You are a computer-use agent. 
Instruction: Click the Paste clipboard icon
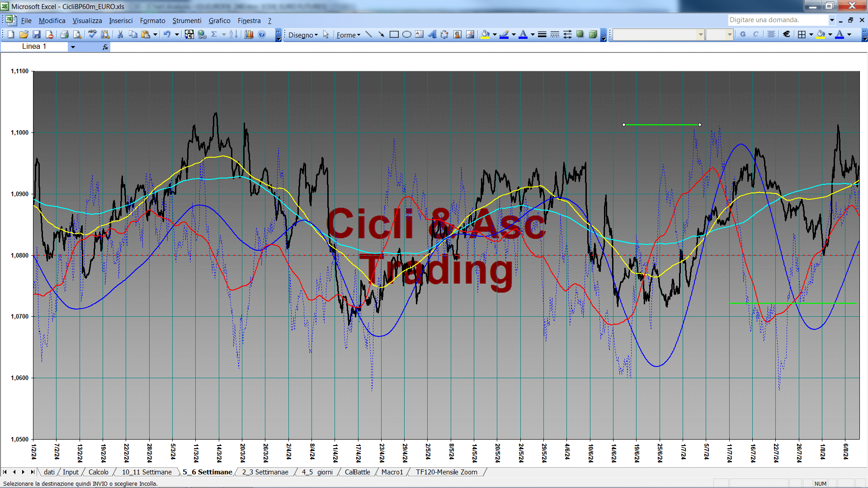pos(146,34)
